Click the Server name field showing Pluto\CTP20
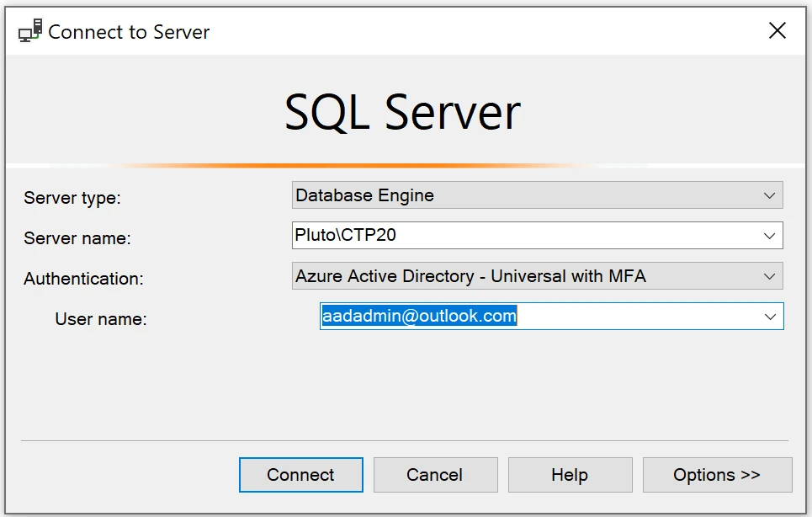 (505, 235)
